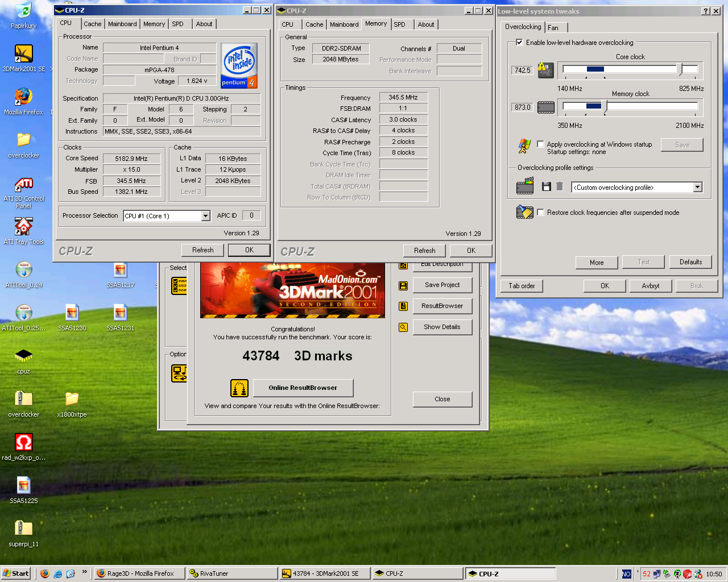
Task: Click Tab order button
Action: (x=522, y=286)
